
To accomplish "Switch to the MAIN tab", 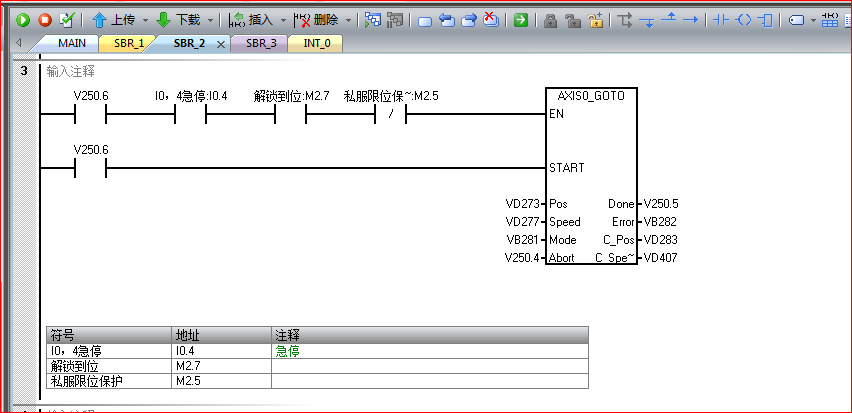I will [x=71, y=44].
